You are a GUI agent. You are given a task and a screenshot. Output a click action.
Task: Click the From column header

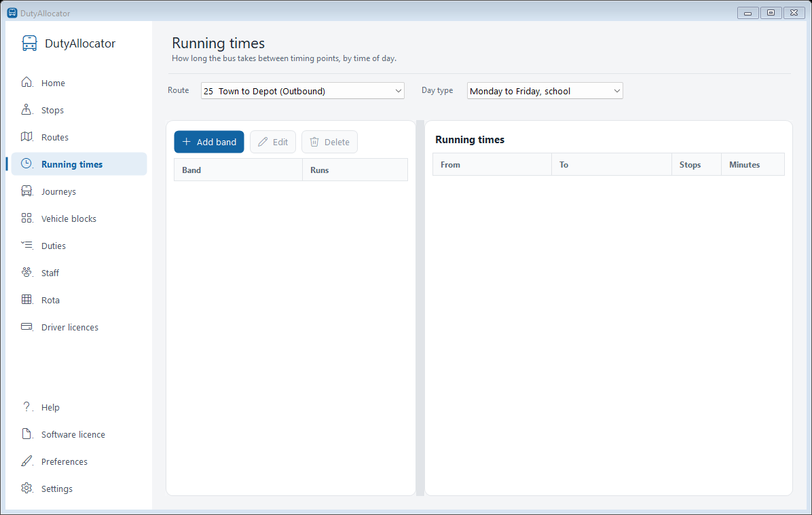tap(492, 165)
